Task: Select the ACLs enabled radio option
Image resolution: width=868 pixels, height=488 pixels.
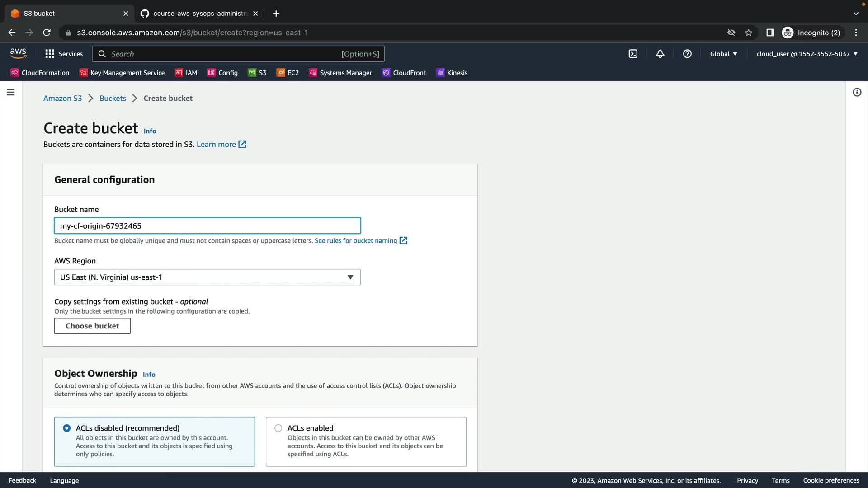Action: point(278,428)
